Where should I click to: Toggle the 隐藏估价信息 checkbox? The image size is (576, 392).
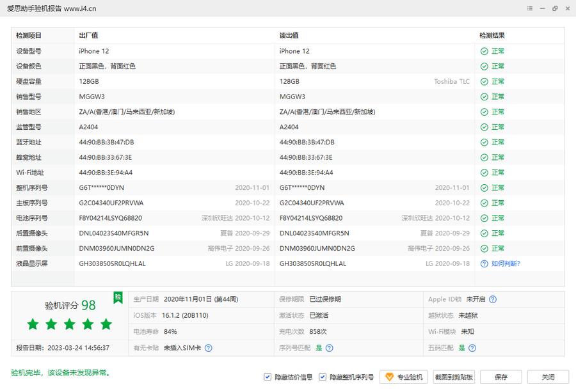268,377
